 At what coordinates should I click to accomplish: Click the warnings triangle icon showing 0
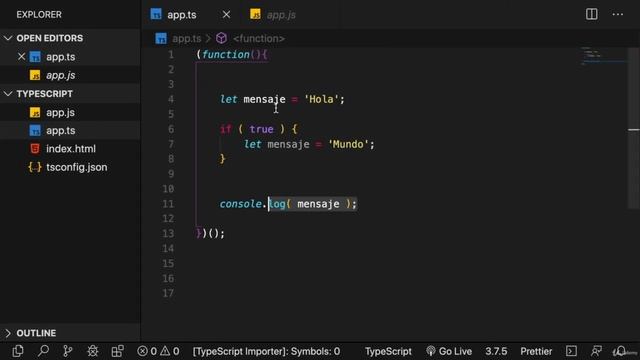[165, 351]
